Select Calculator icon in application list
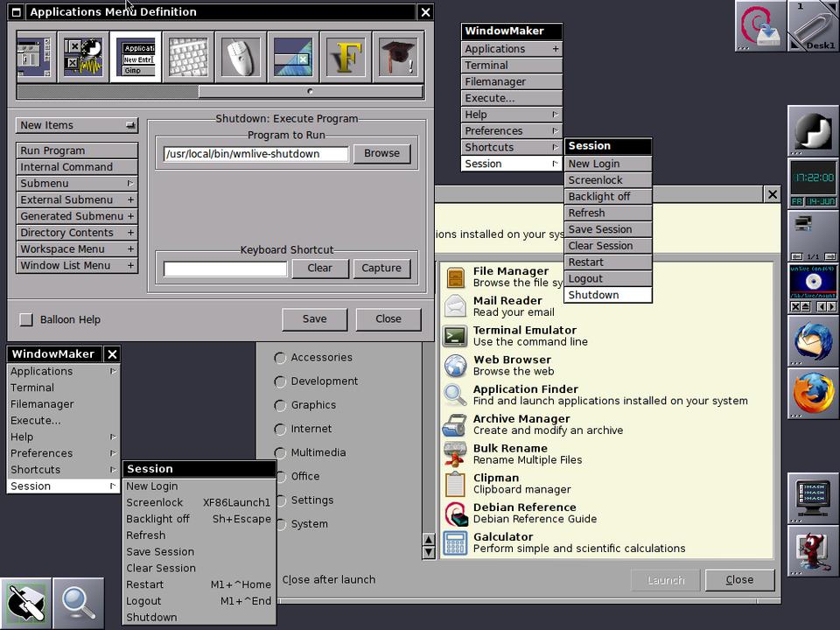This screenshot has width=840, height=630. point(455,542)
